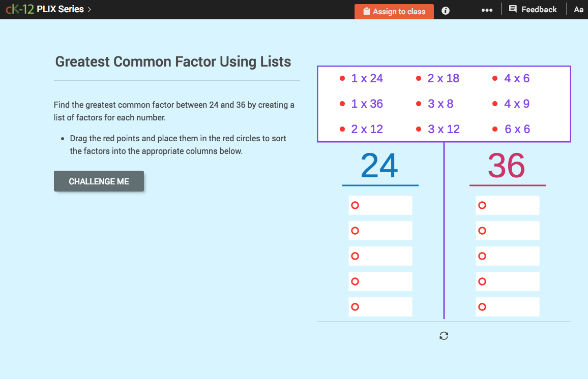Select the red point beside 6 x 6

click(494, 129)
